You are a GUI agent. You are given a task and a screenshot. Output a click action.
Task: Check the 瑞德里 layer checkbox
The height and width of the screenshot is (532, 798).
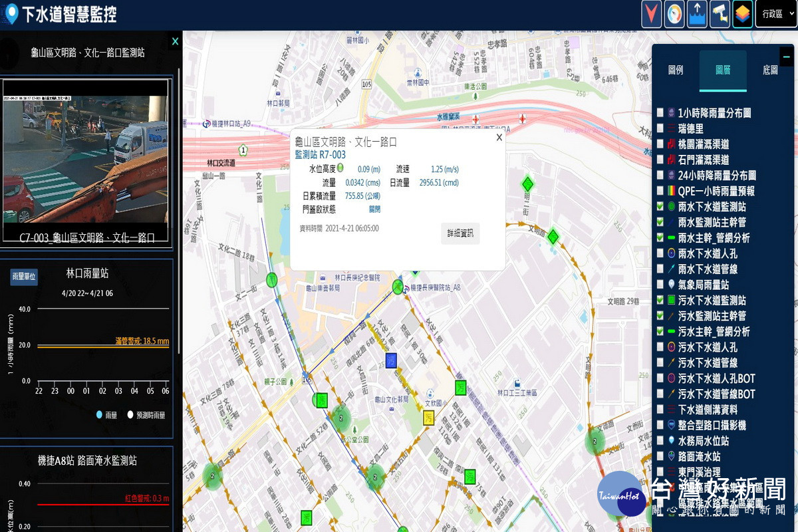point(660,129)
